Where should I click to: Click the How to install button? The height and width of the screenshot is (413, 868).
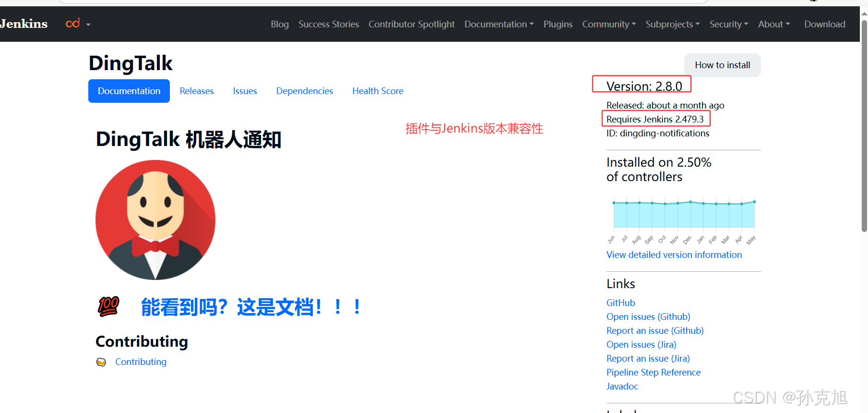pos(723,65)
